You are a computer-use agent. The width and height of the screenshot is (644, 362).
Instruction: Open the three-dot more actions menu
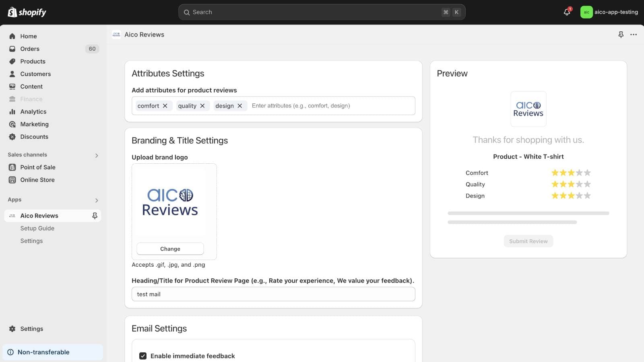click(634, 35)
